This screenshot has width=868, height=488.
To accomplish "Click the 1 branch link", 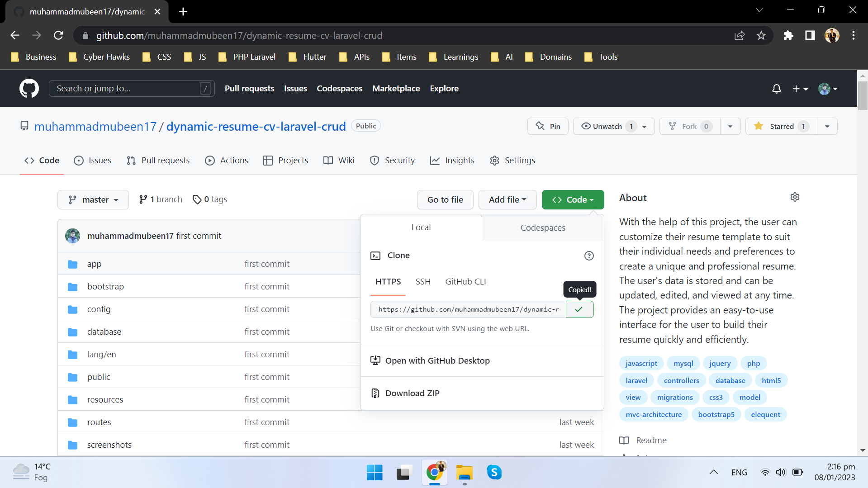I will coord(161,199).
